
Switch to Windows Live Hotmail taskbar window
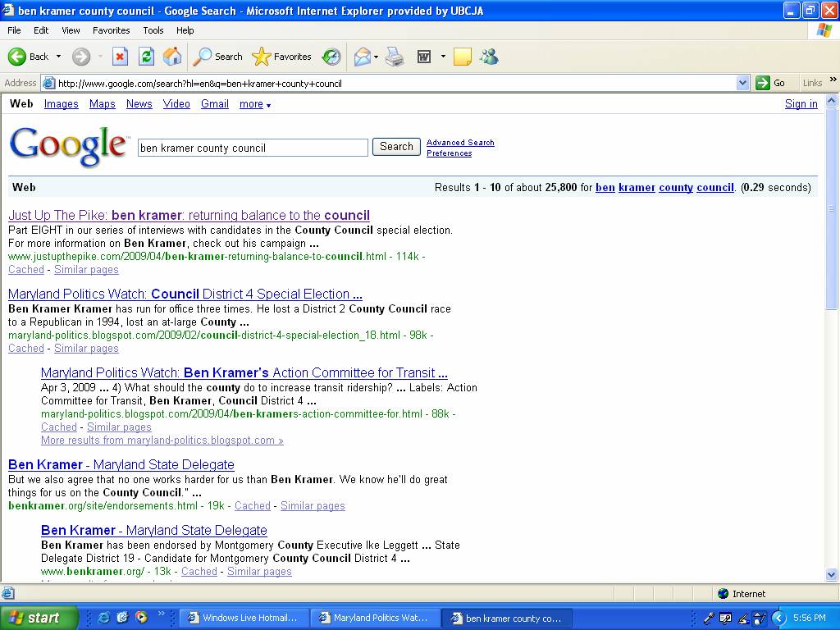pyautogui.click(x=244, y=618)
